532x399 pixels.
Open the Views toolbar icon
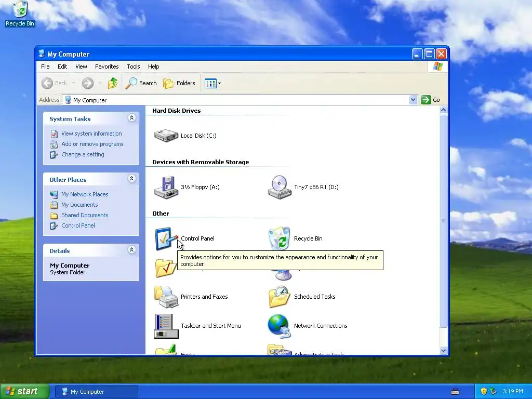pos(210,83)
